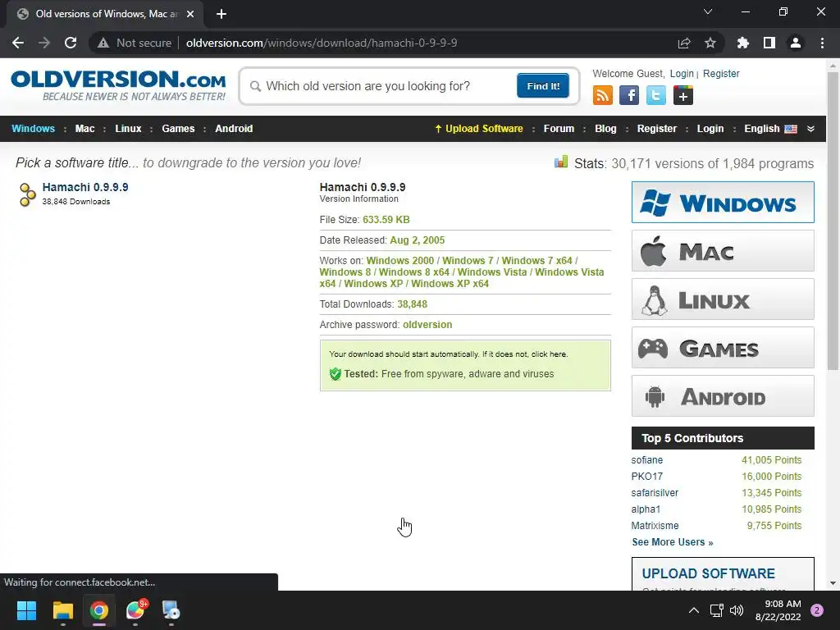Screen dimensions: 840x630
Task: Open the volume control in tray
Action: (737, 610)
